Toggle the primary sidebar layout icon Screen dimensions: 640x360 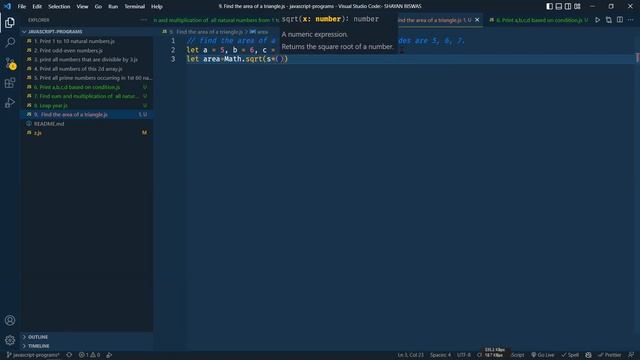click(549, 6)
